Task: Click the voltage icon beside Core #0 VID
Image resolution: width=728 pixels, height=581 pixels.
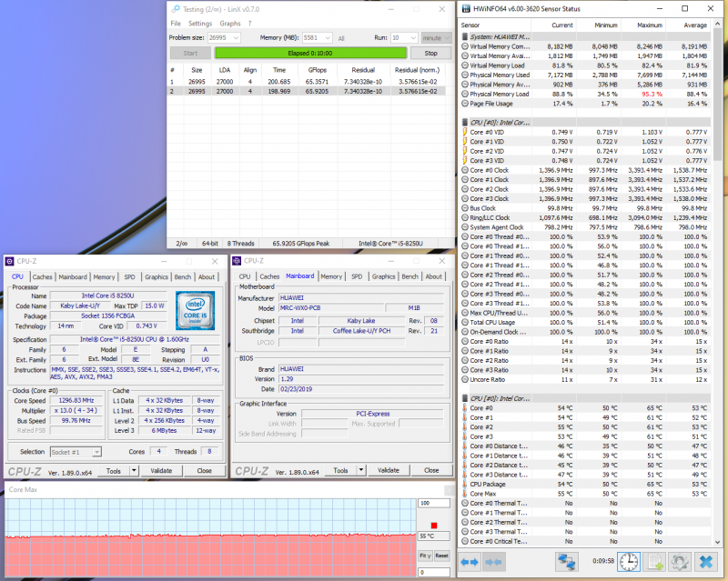Action: click(465, 132)
